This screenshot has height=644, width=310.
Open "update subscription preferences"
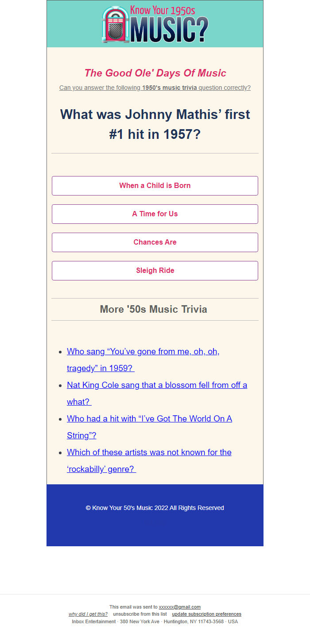[206, 614]
